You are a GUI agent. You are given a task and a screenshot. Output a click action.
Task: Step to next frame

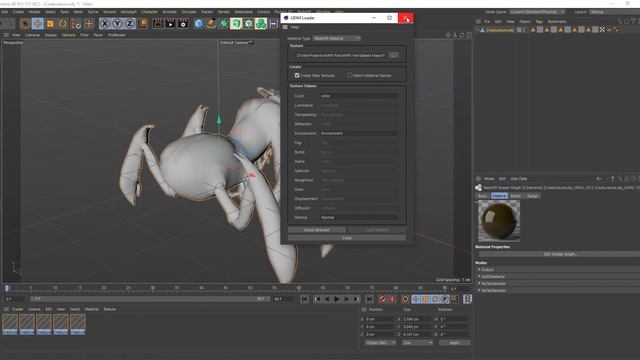pyautogui.click(x=347, y=300)
